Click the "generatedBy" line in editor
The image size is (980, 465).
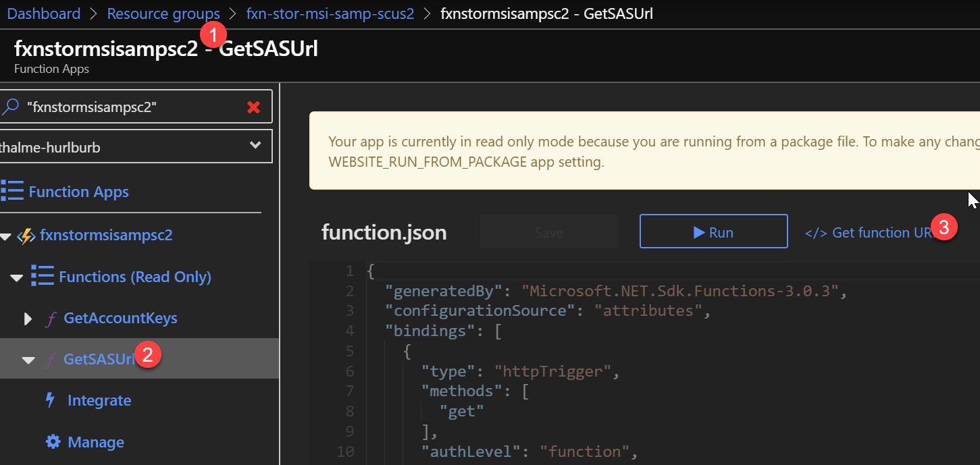[616, 291]
